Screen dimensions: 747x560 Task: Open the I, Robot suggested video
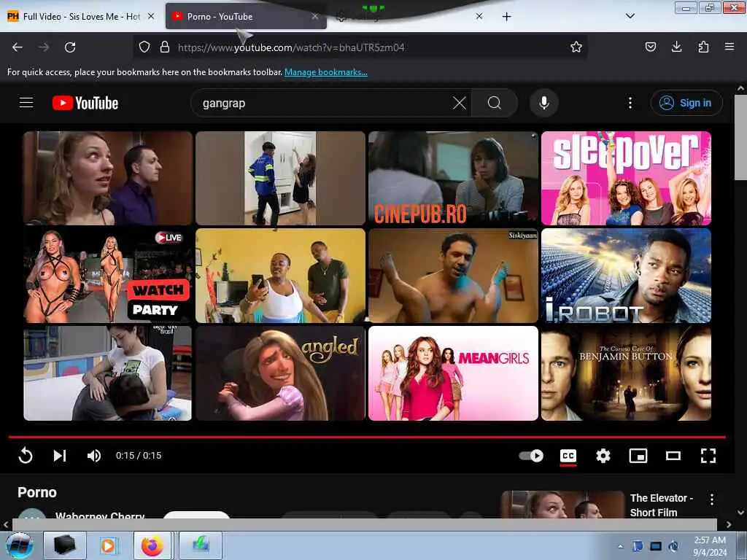pos(626,276)
